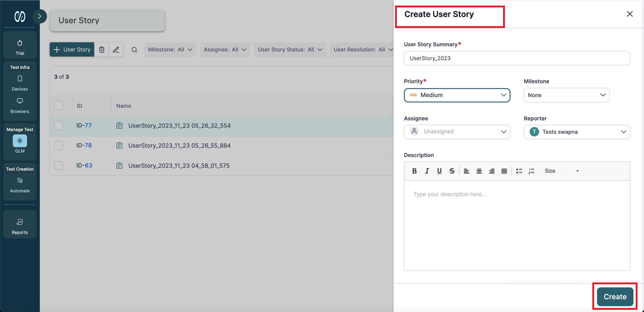The height and width of the screenshot is (312, 644).
Task: Open the ID-63 link
Action: tap(84, 165)
